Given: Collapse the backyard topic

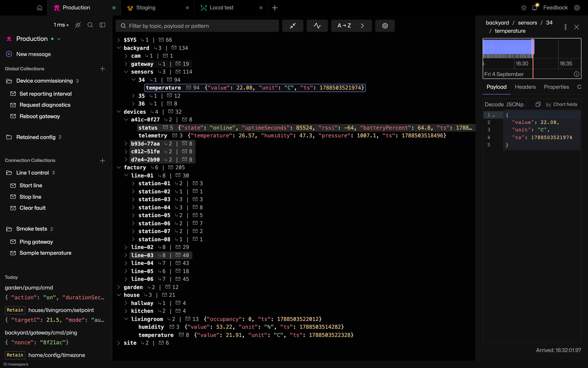Looking at the screenshot, I should pos(119,48).
